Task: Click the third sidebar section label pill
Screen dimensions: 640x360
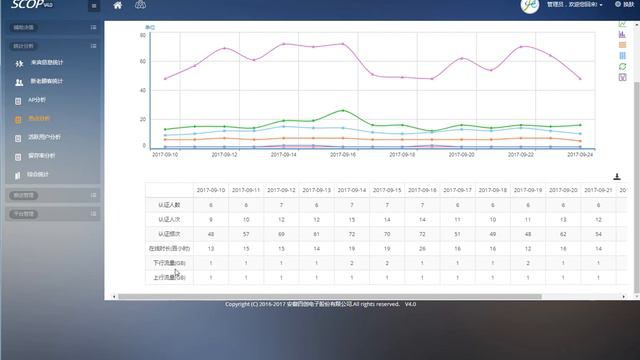Action: 23,196
